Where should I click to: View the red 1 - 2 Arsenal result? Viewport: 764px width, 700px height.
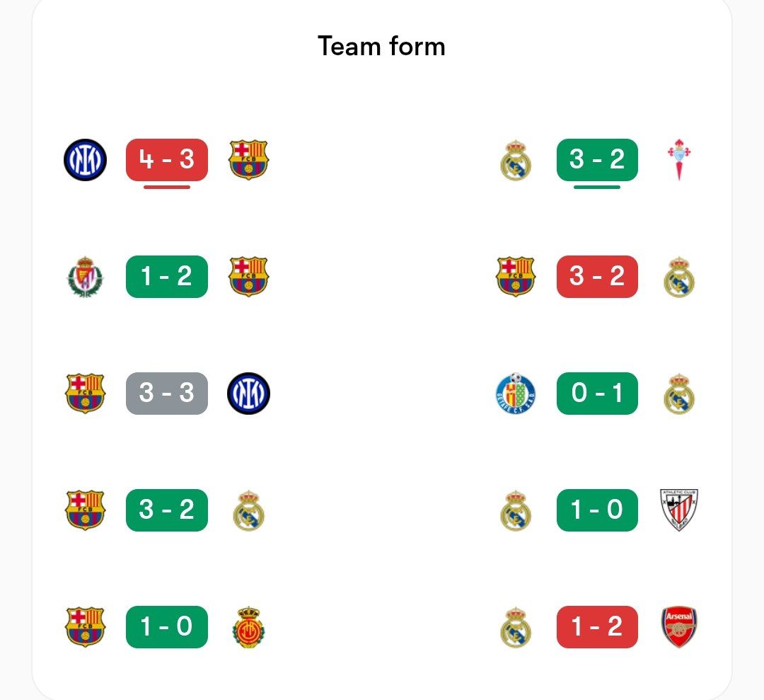click(597, 627)
